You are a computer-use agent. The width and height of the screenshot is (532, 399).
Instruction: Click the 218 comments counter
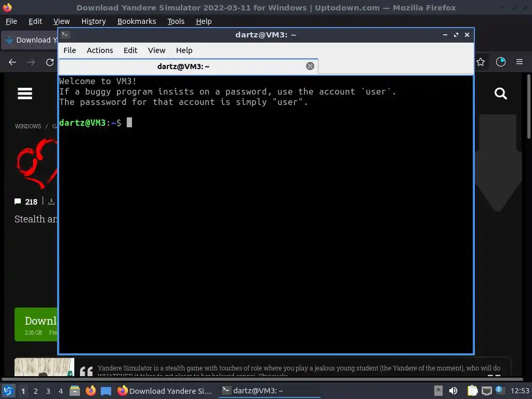[26, 202]
